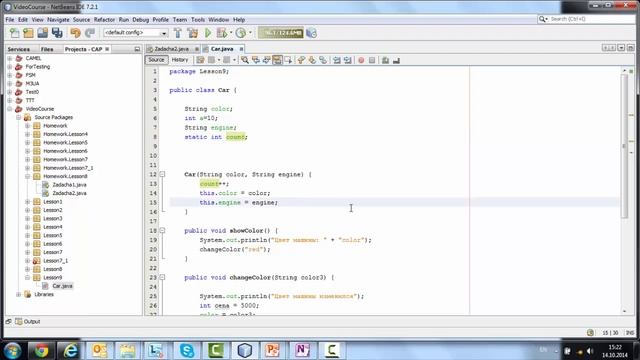Switch editor to History view
This screenshot has width=640, height=360.
coord(180,60)
